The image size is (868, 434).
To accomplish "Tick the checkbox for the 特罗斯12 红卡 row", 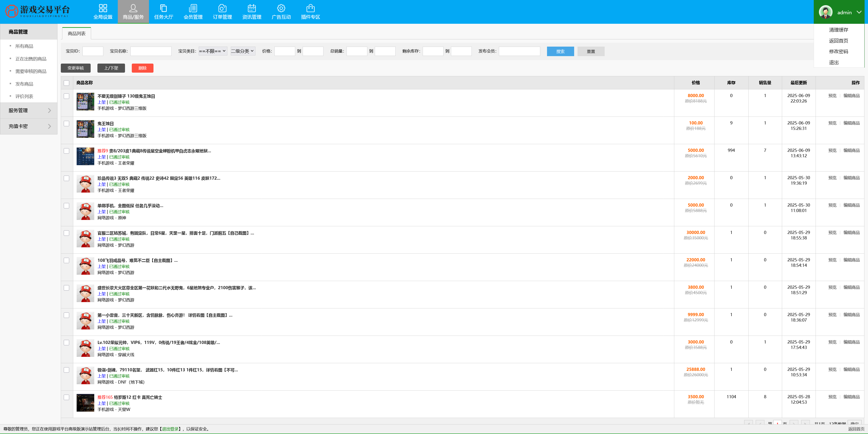I will [66, 398].
